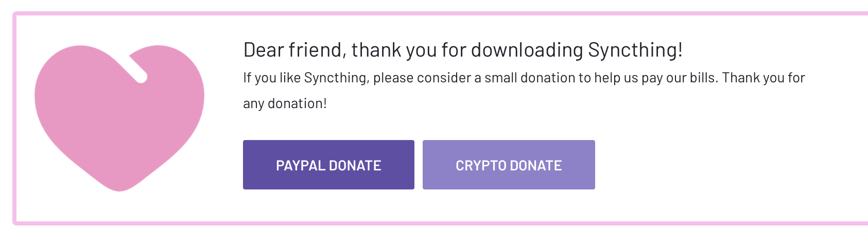Viewport: 868px width, 243px height.
Task: Click "DONATE" on the PayPal button
Action: 355,165
